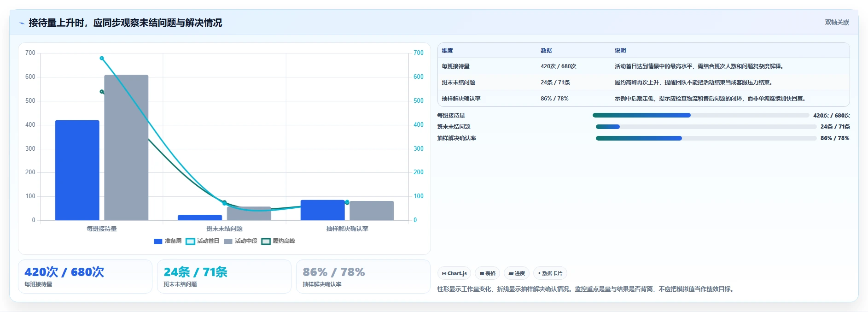Viewport: 868px width, 312px height.
Task: Toggle the 准备周 legend series
Action: pyautogui.click(x=168, y=241)
